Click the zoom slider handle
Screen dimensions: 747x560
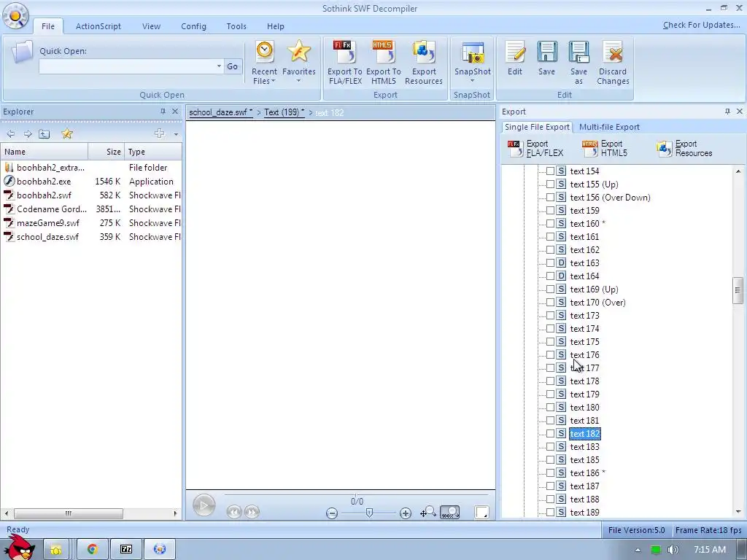[369, 513]
